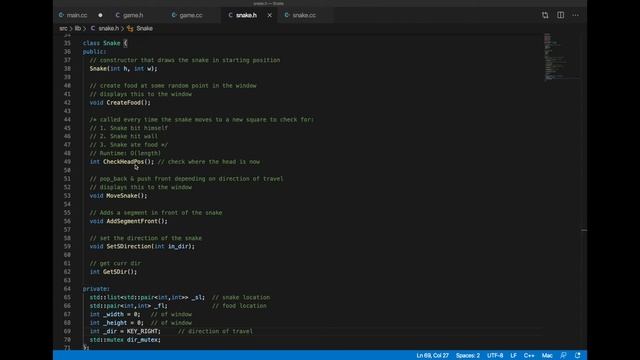Click the 'private:' keyword
Image resolution: width=640 pixels, height=360 pixels.
[96, 289]
